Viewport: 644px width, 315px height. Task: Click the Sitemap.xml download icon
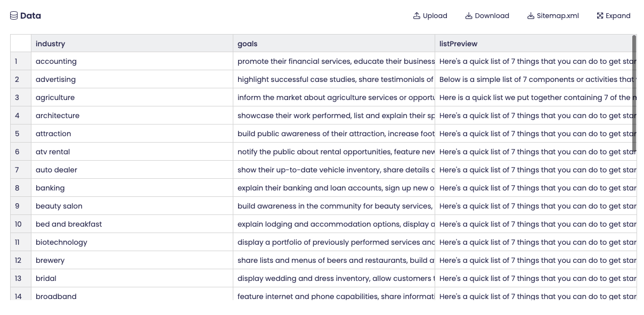point(531,15)
